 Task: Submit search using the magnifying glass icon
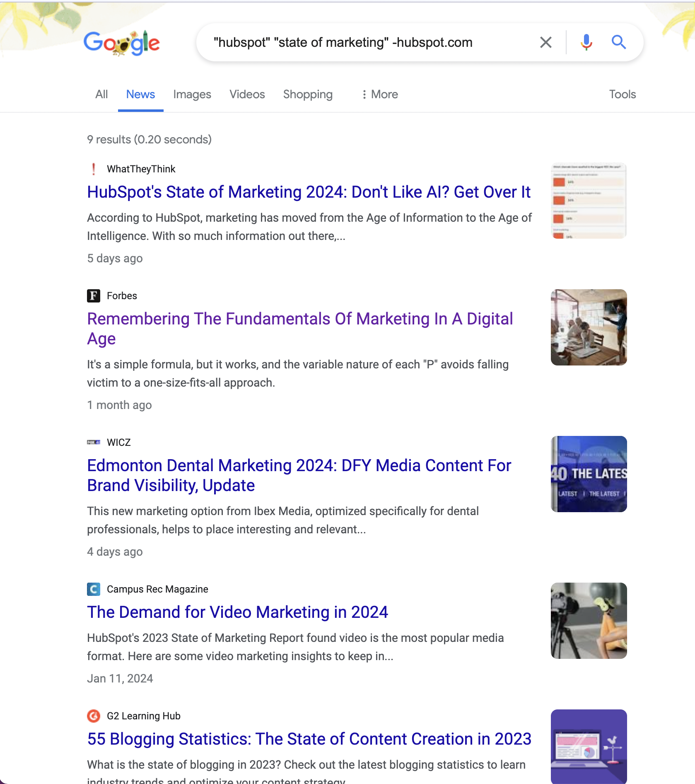point(618,42)
